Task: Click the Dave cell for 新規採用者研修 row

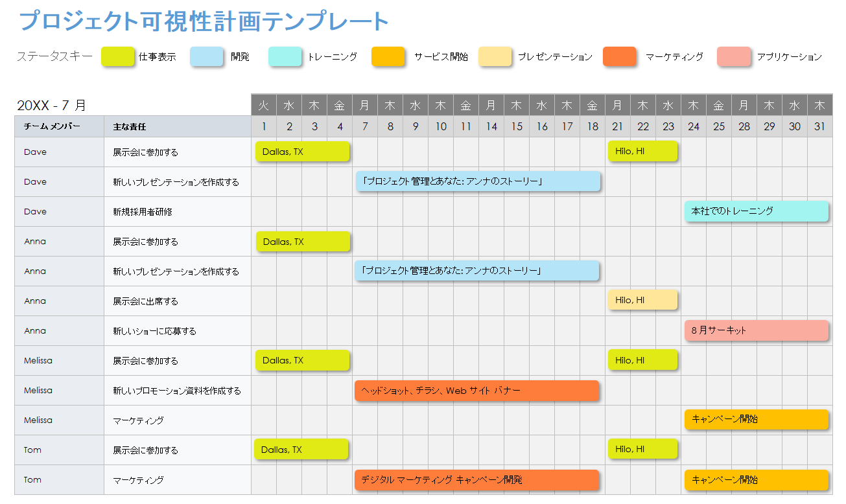Action: click(x=59, y=212)
